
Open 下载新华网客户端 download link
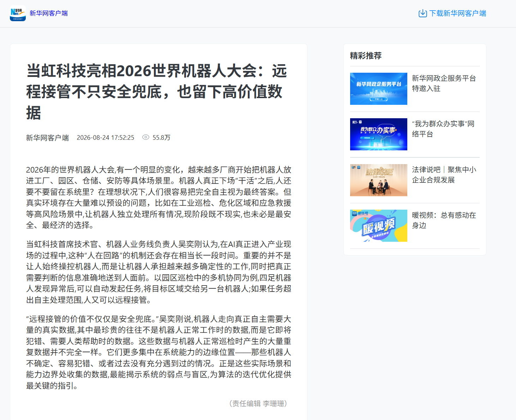coord(457,13)
